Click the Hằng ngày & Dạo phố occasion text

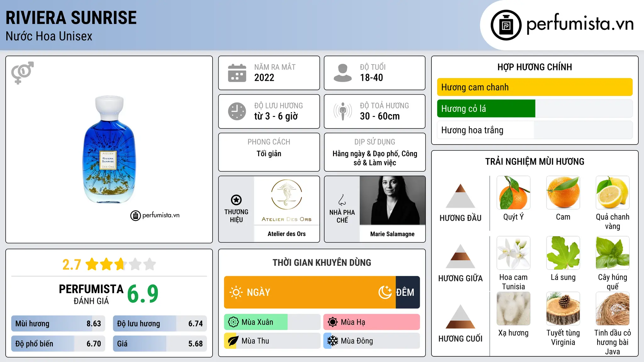(x=375, y=158)
